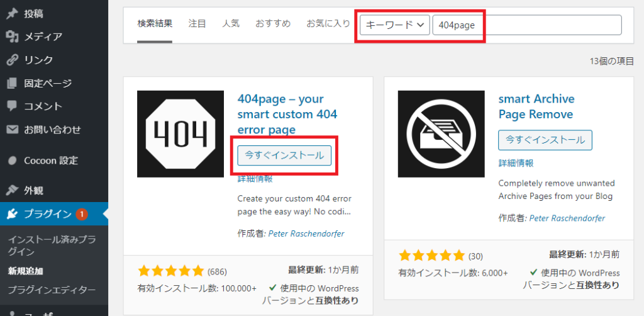Click the envelope icon beside お問い合わせ
This screenshot has height=316, width=644.
click(13, 130)
